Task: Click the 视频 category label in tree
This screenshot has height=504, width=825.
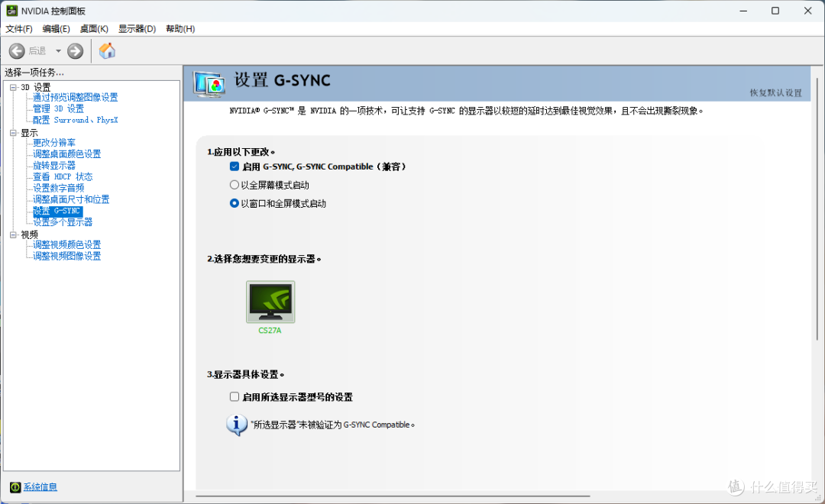Action: point(30,234)
